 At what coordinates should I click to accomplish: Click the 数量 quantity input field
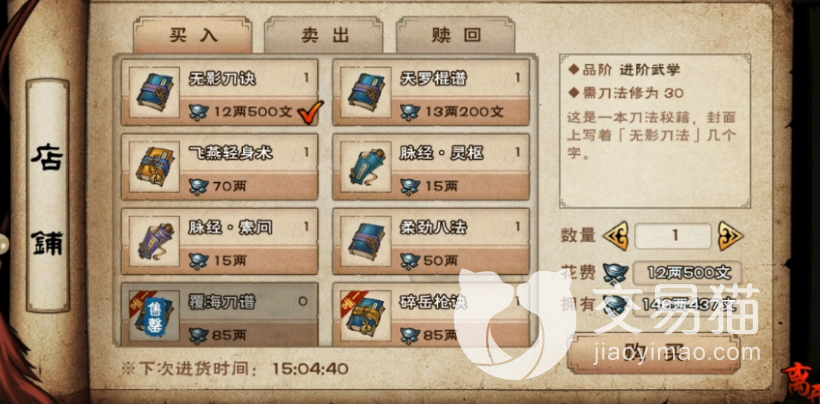(673, 236)
